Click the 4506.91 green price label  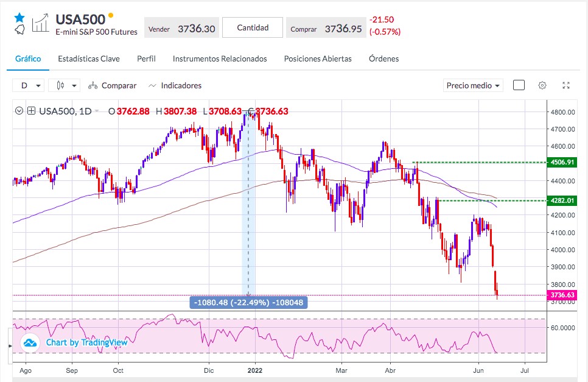(562, 162)
